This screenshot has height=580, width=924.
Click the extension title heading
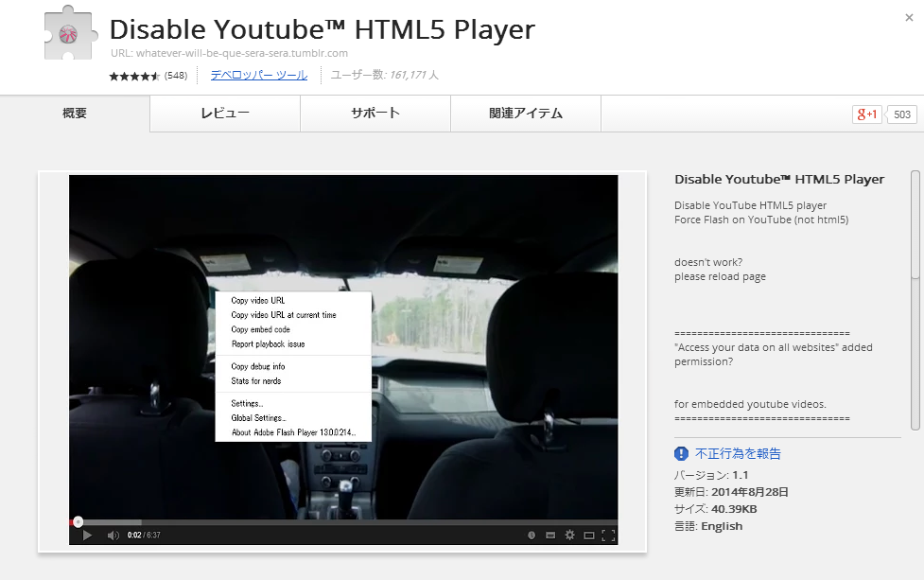pos(323,29)
